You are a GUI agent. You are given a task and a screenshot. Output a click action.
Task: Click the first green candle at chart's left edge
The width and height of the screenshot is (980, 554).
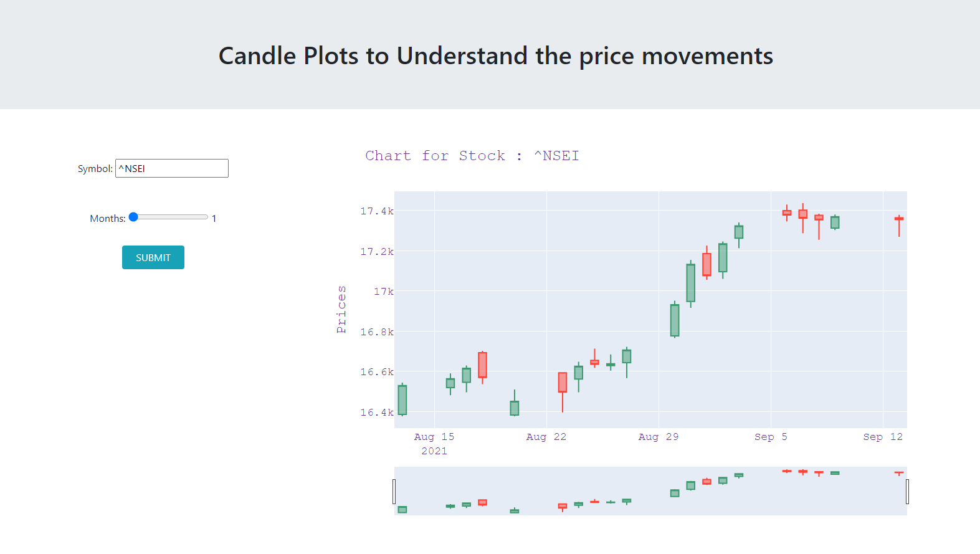click(402, 400)
